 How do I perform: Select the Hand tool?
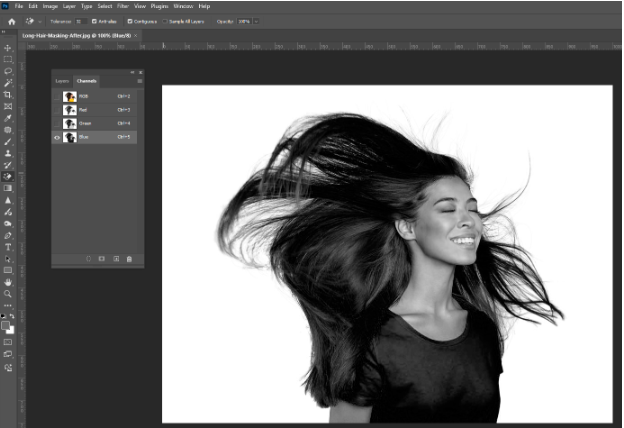click(8, 282)
